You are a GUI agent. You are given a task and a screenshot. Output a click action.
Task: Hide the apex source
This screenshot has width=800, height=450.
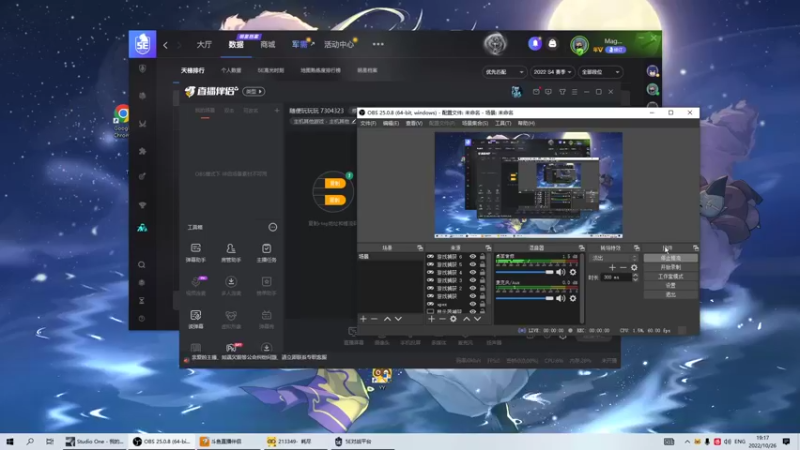click(x=472, y=304)
